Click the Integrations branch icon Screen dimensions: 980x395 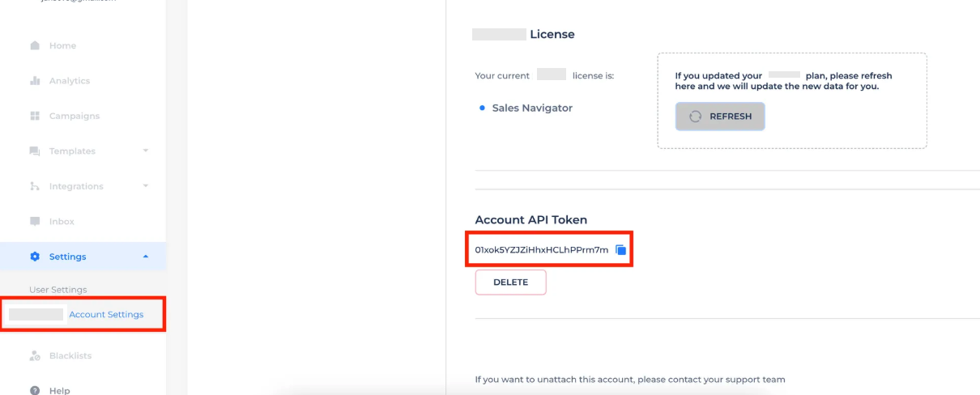point(35,186)
